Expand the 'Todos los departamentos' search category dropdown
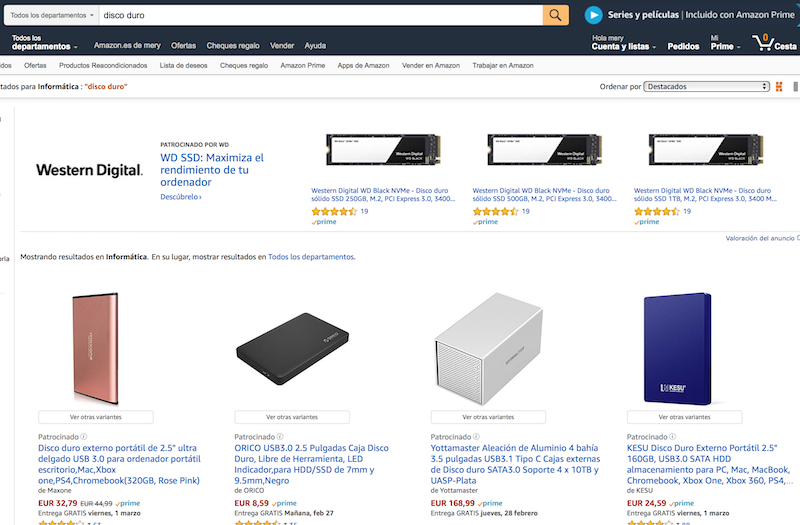 50,15
